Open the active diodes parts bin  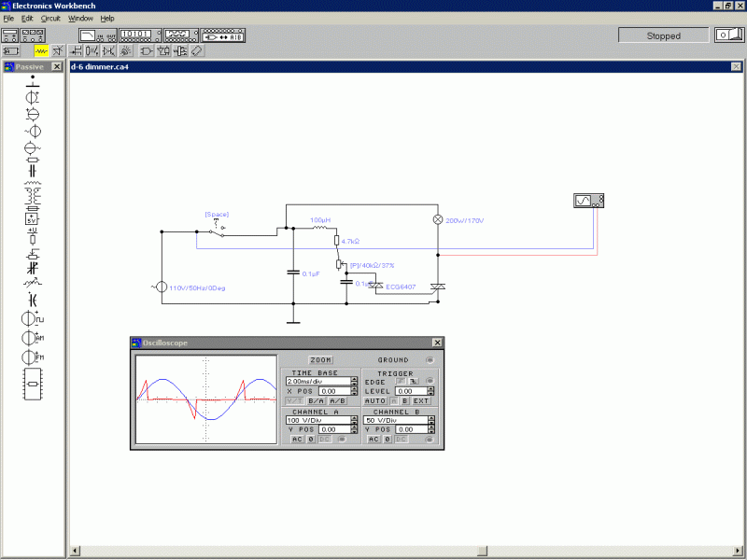click(x=58, y=50)
